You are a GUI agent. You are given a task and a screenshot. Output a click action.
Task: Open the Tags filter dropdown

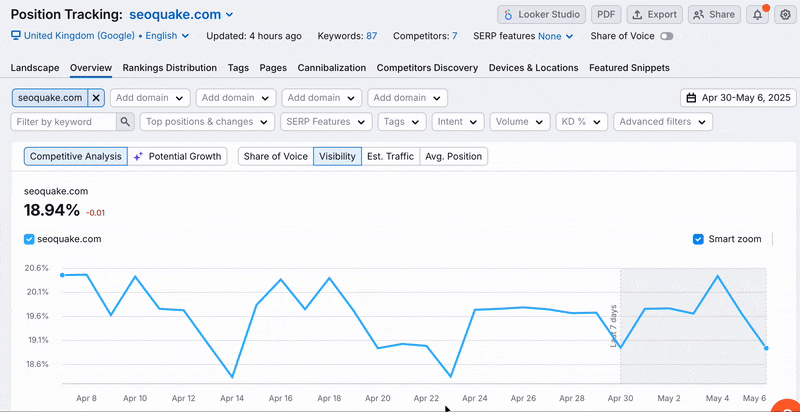(x=402, y=122)
